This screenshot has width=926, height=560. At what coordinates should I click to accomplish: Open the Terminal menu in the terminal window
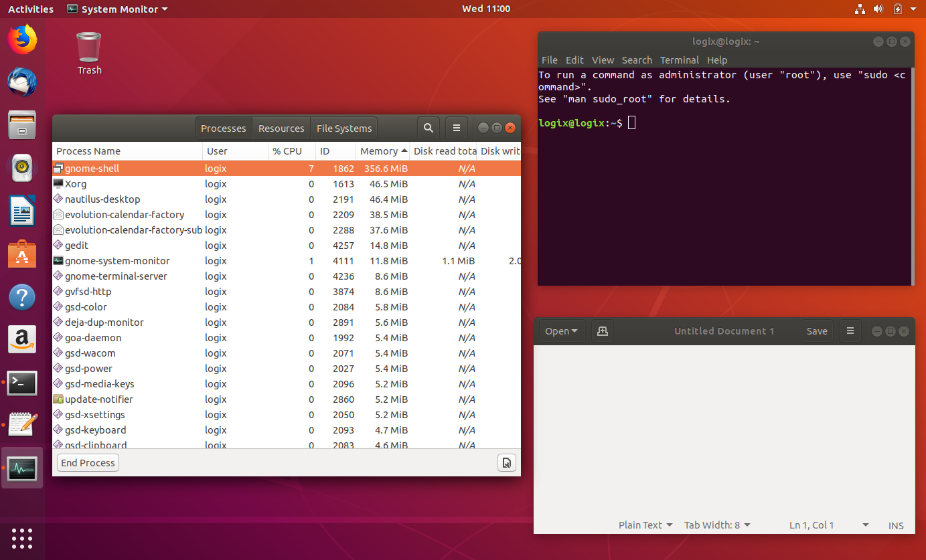[679, 60]
